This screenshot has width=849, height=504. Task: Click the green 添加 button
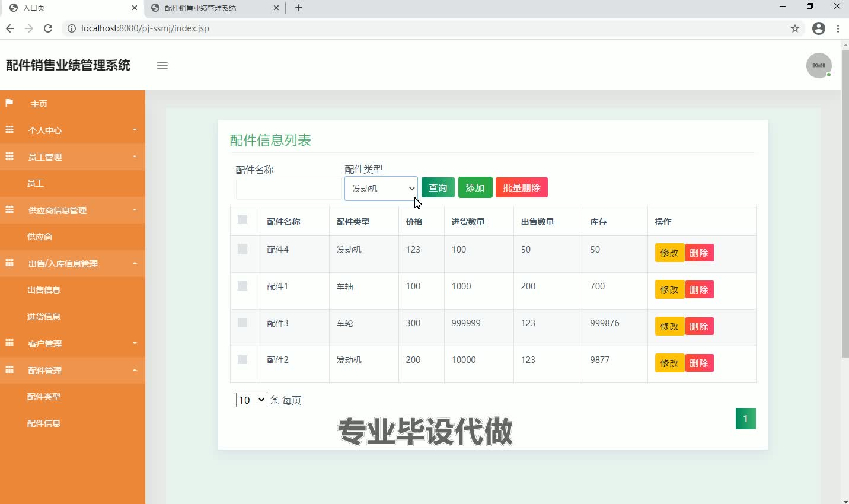[475, 187]
